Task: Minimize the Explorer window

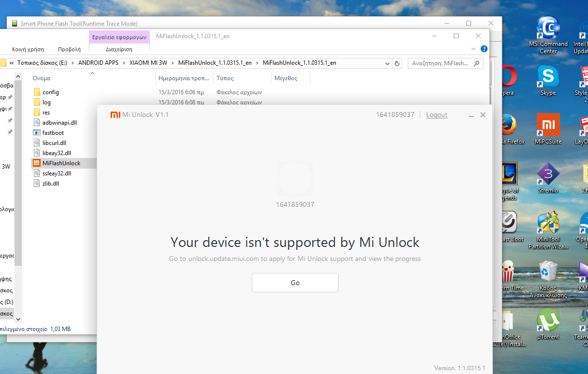Action: click(x=434, y=36)
